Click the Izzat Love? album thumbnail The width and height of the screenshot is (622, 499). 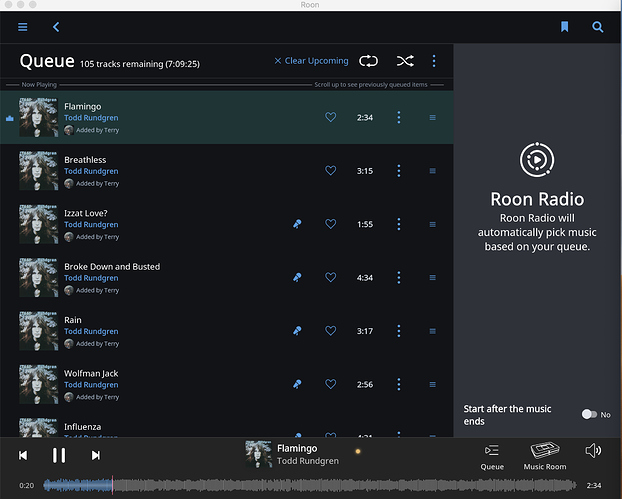coord(38,224)
